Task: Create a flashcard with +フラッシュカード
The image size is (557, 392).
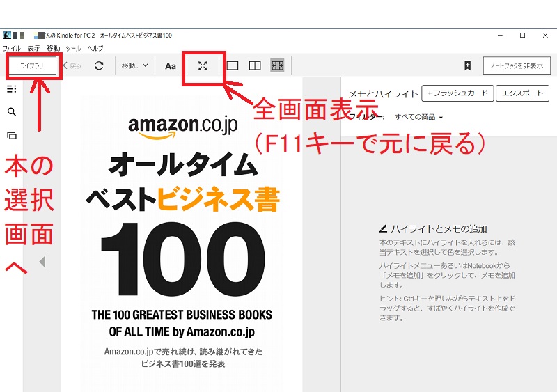Action: click(457, 93)
